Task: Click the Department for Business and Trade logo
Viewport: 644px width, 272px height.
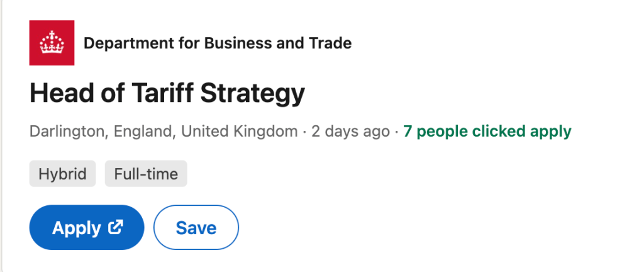Action: [52, 43]
